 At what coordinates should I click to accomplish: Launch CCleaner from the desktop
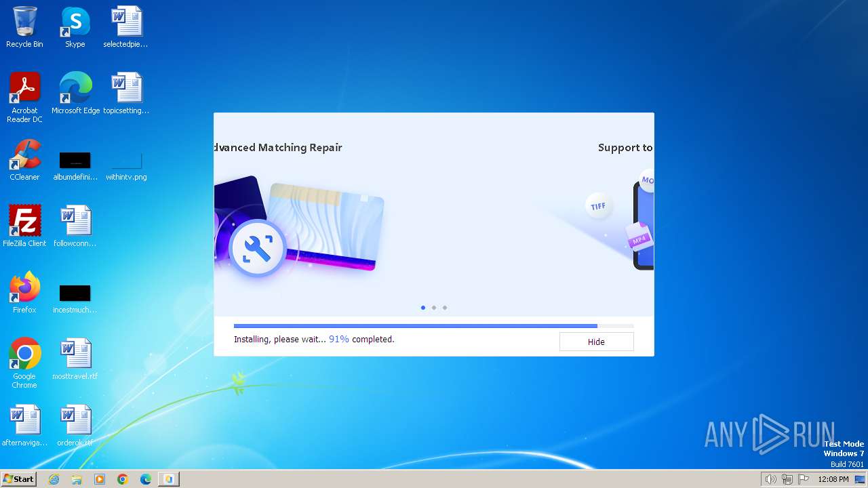point(24,160)
